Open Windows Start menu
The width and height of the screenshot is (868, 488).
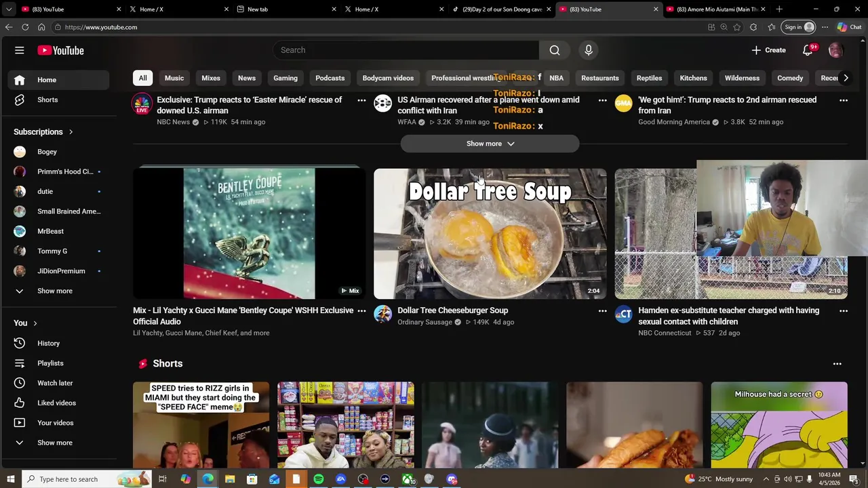(x=10, y=479)
